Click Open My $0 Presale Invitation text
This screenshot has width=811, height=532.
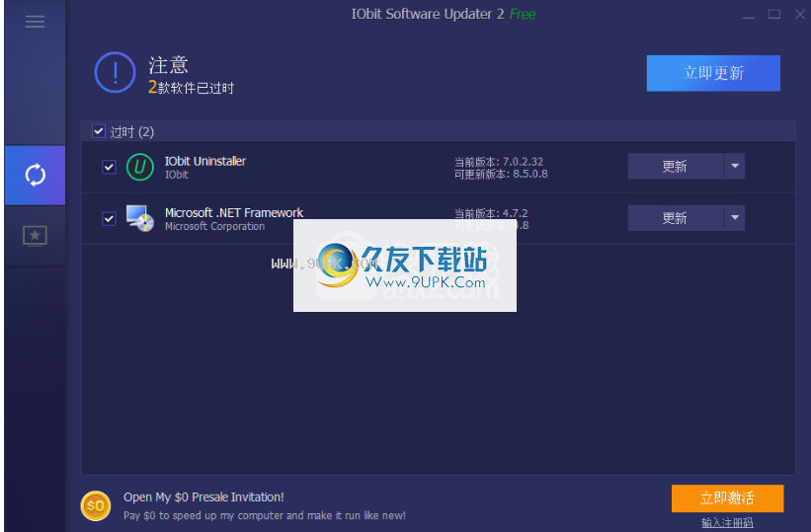[203, 497]
